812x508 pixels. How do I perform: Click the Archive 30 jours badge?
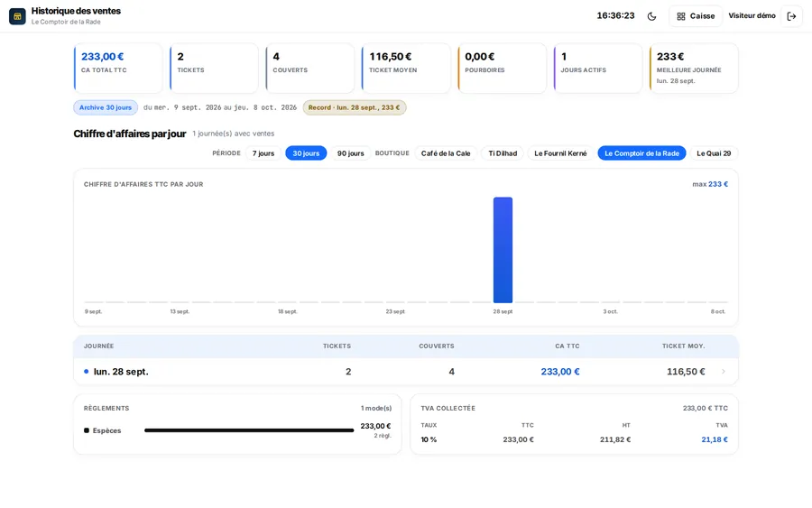[106, 107]
